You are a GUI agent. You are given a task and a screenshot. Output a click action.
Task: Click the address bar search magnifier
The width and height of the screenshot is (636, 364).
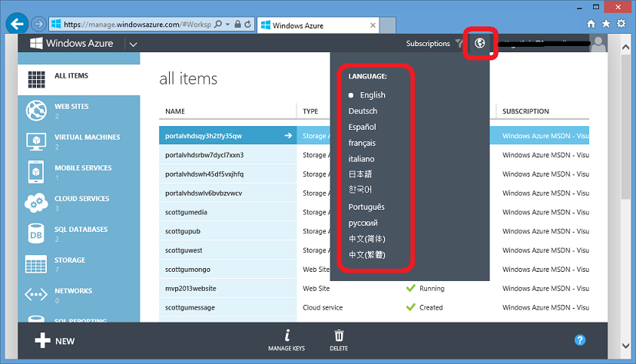tap(218, 25)
